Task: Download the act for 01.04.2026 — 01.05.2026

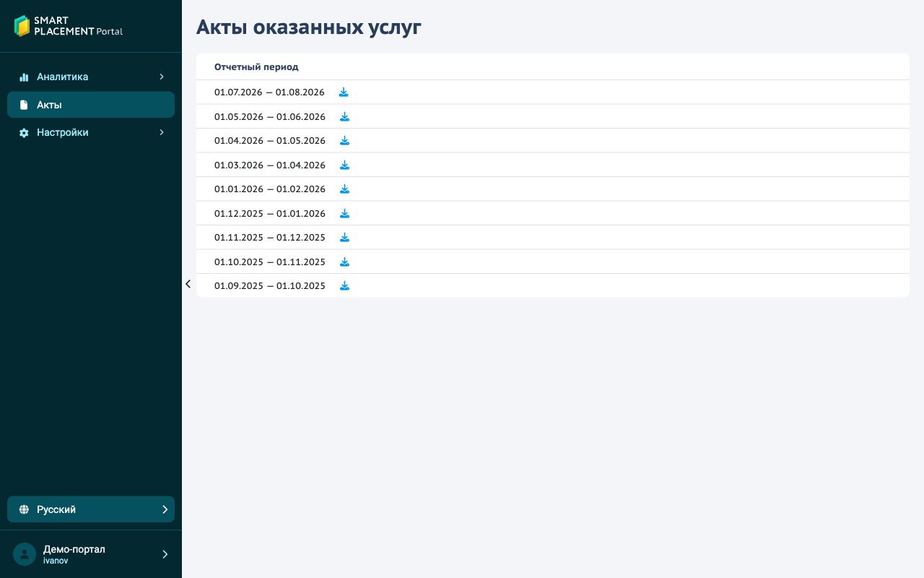Action: (344, 141)
